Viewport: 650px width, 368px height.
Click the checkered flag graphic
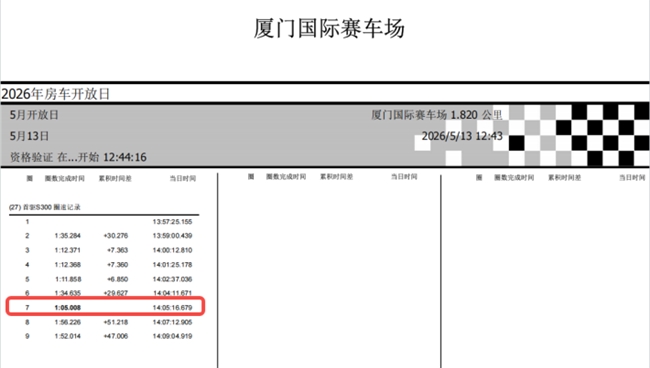point(532,135)
